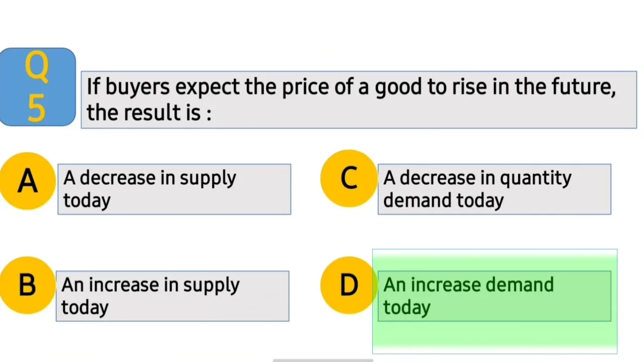The width and height of the screenshot is (644, 362).
Task: Click the word 'today' in option A
Action: 87,201
